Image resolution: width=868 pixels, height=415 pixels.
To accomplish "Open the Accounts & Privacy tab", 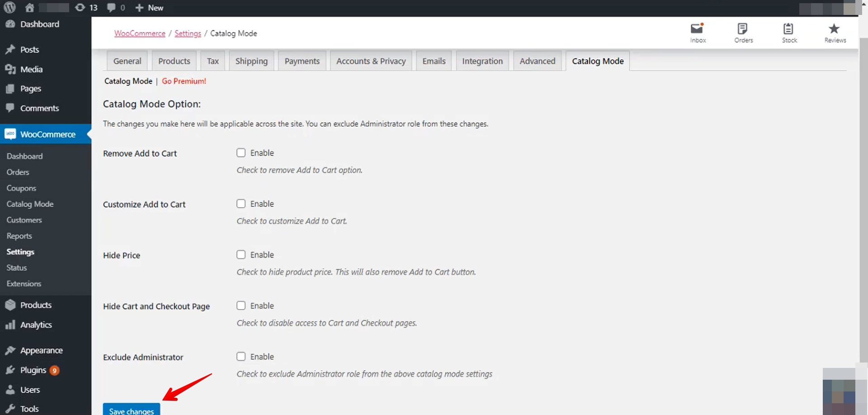I will [x=371, y=61].
